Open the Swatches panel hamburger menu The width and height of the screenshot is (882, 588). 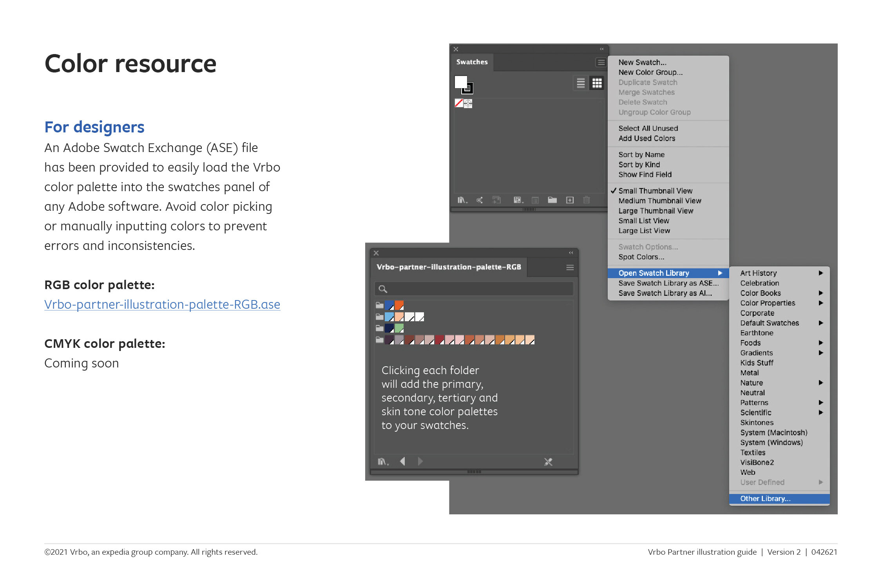click(601, 62)
